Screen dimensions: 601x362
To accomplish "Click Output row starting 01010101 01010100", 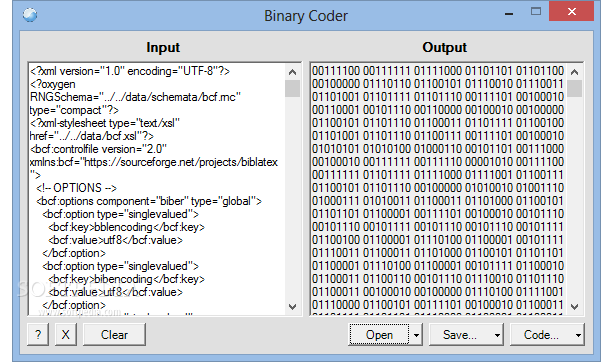I will (438, 149).
